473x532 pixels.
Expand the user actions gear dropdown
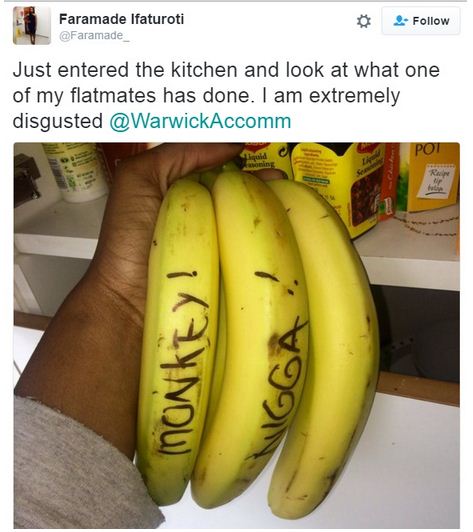[x=364, y=21]
